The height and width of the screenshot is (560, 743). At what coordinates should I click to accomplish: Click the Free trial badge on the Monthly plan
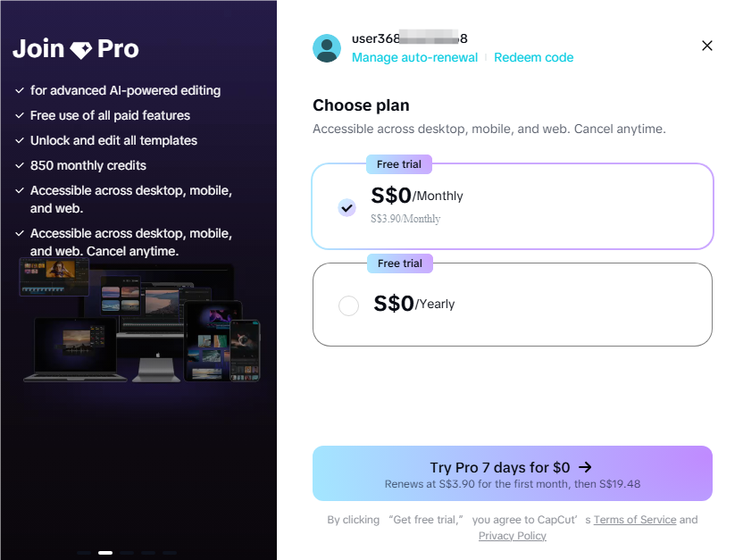point(398,164)
